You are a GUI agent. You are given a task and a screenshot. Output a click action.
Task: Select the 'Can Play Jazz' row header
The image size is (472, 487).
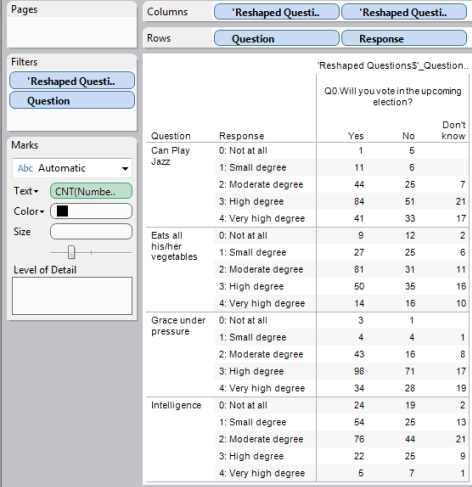pyautogui.click(x=170, y=156)
